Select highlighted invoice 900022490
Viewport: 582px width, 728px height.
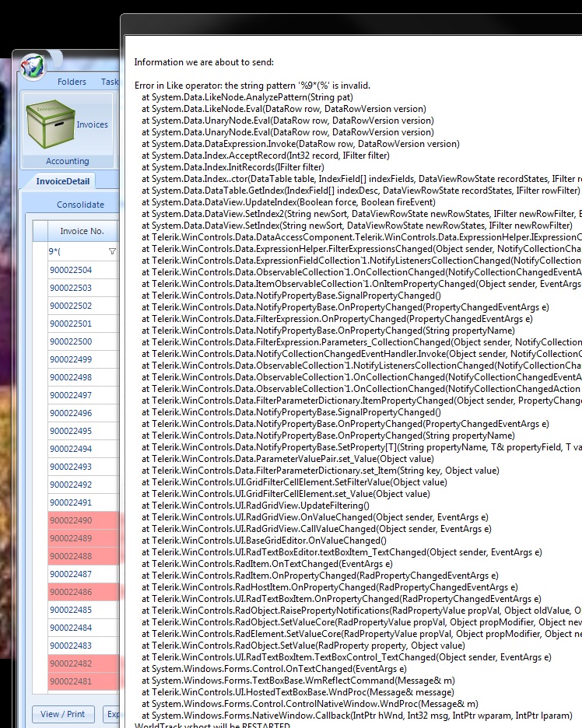point(82,520)
